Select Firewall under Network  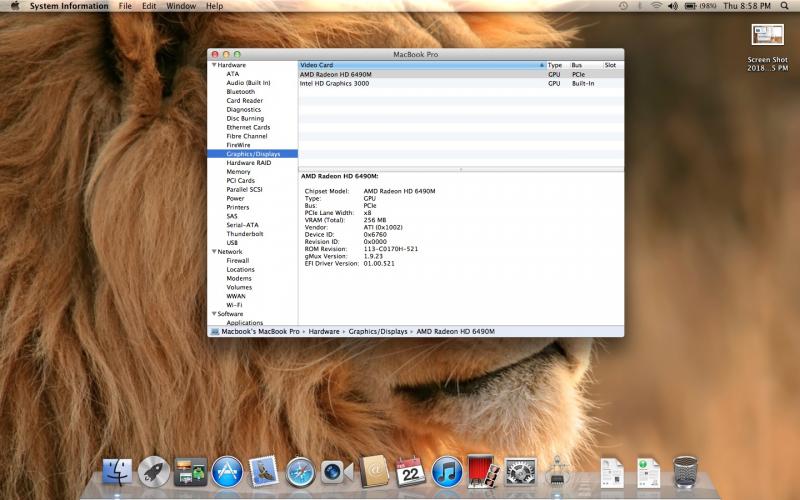pos(238,261)
